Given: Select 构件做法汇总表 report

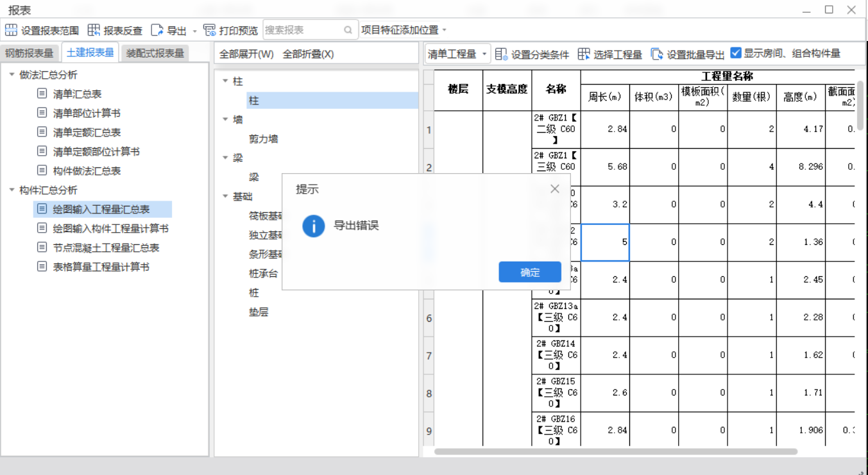Looking at the screenshot, I should 87,171.
